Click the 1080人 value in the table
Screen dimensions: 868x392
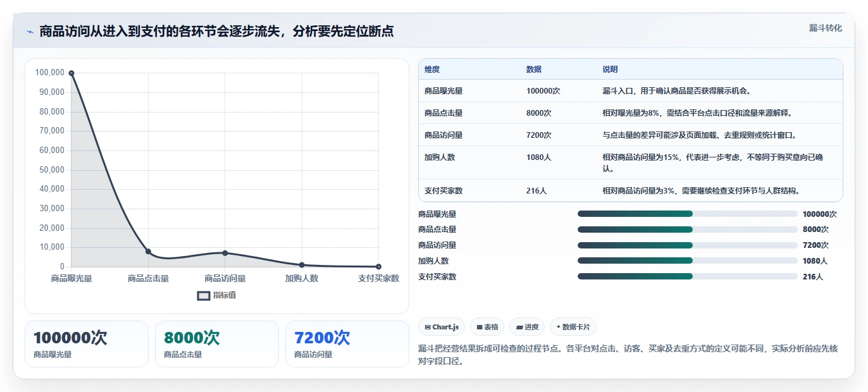tap(539, 157)
